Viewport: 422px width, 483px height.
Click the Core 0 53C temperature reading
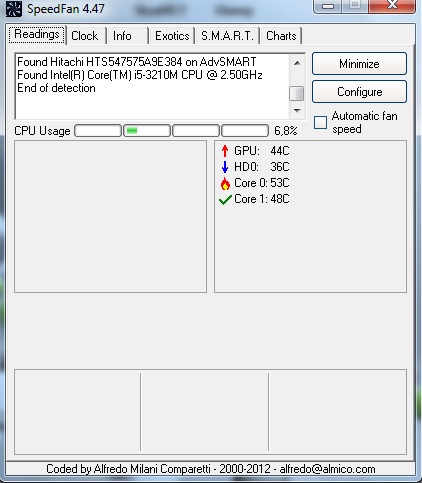click(262, 183)
